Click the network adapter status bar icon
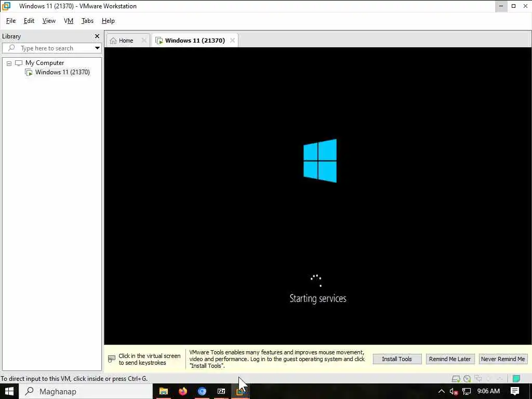This screenshot has width=532, height=399. (x=478, y=379)
